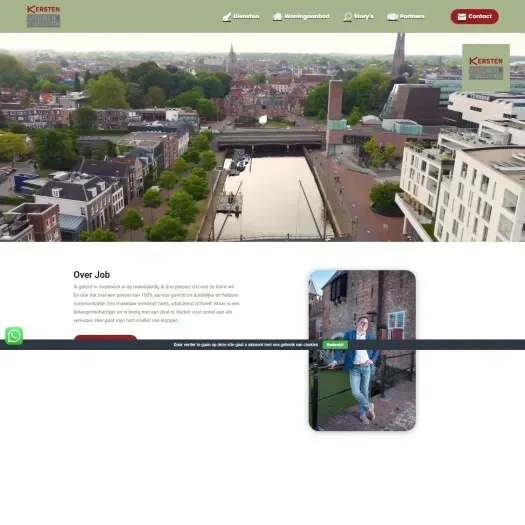This screenshot has width=525, height=525.
Task: Click the red button under Over Job text
Action: tap(105, 337)
